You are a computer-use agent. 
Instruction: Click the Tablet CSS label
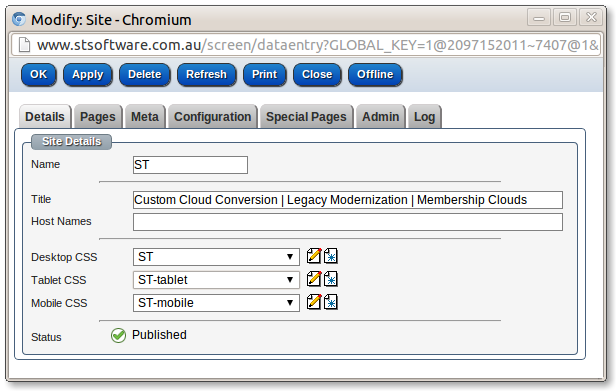tap(59, 280)
